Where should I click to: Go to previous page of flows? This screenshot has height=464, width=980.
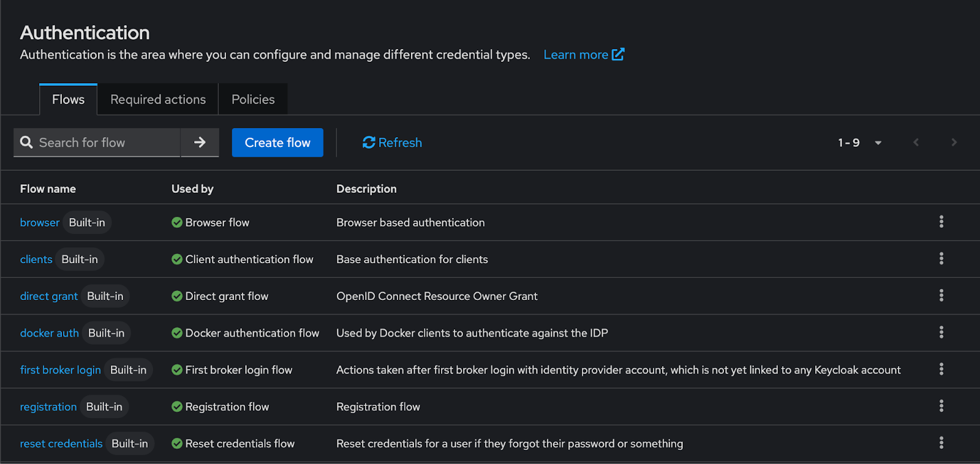(916, 143)
